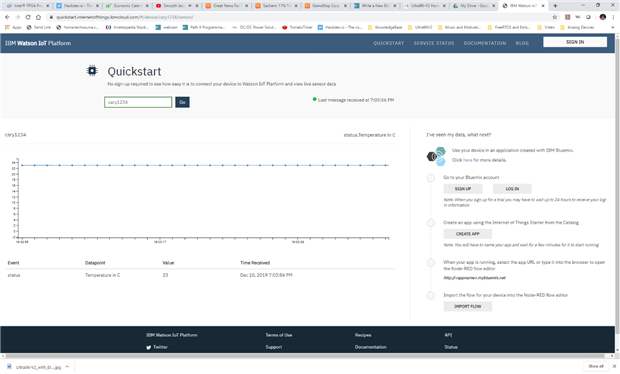Click the CREATE APP button
Screen dimensions: 620x374
tap(467, 234)
